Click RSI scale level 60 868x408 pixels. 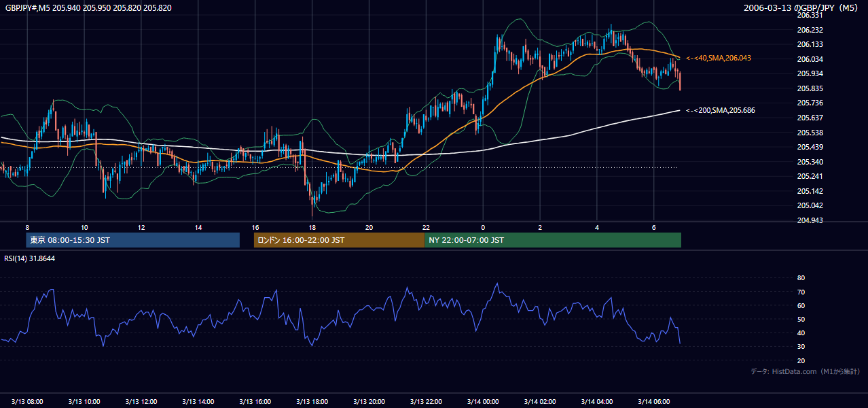pyautogui.click(x=801, y=305)
